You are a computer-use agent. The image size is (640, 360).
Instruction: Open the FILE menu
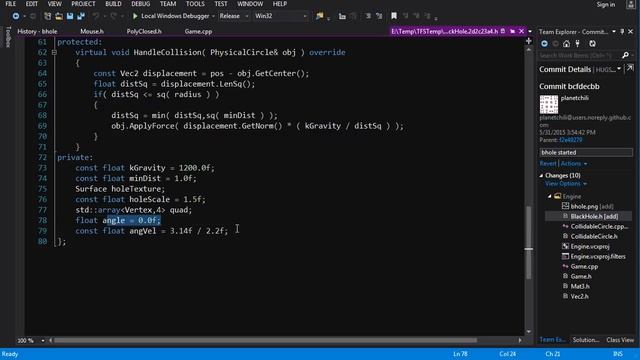10,4
